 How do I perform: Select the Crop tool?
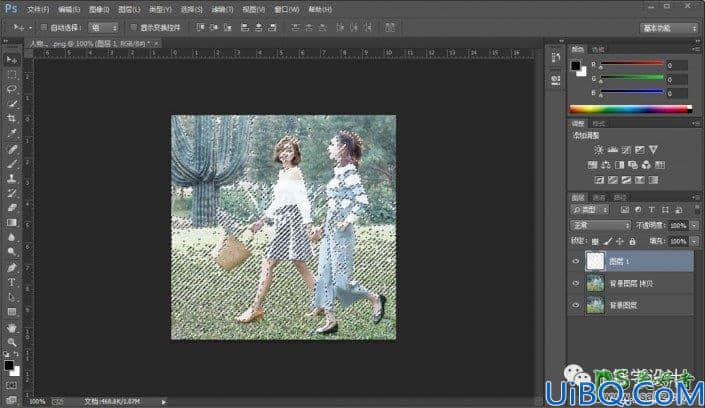tap(12, 119)
